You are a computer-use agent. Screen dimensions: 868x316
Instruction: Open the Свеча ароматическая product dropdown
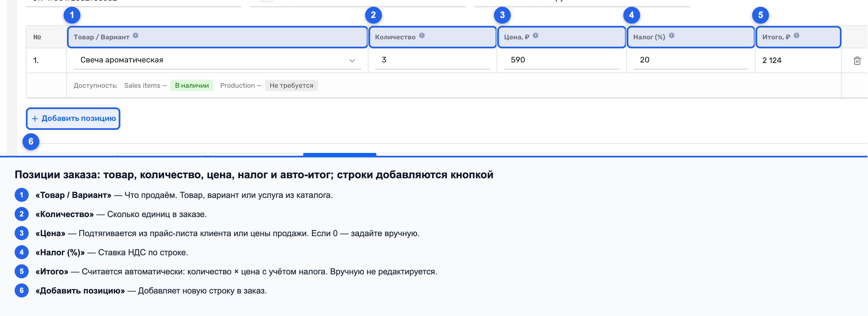[217, 60]
